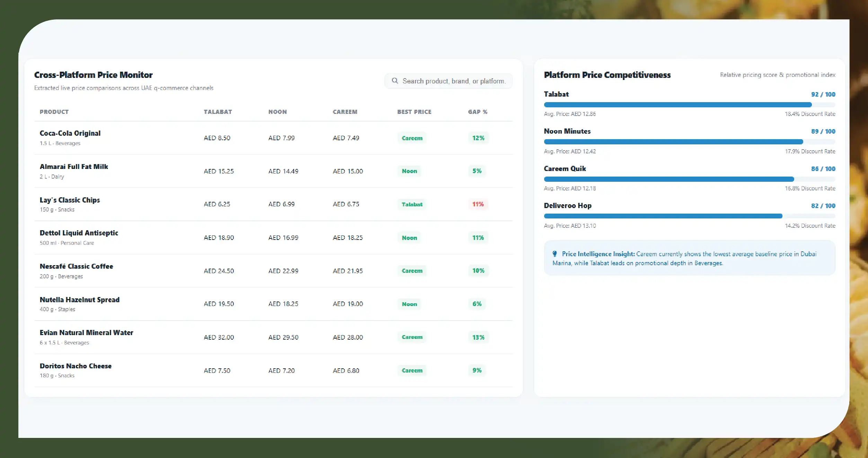This screenshot has width=868, height=458.
Task: Click the CAREEM column header
Action: (345, 112)
